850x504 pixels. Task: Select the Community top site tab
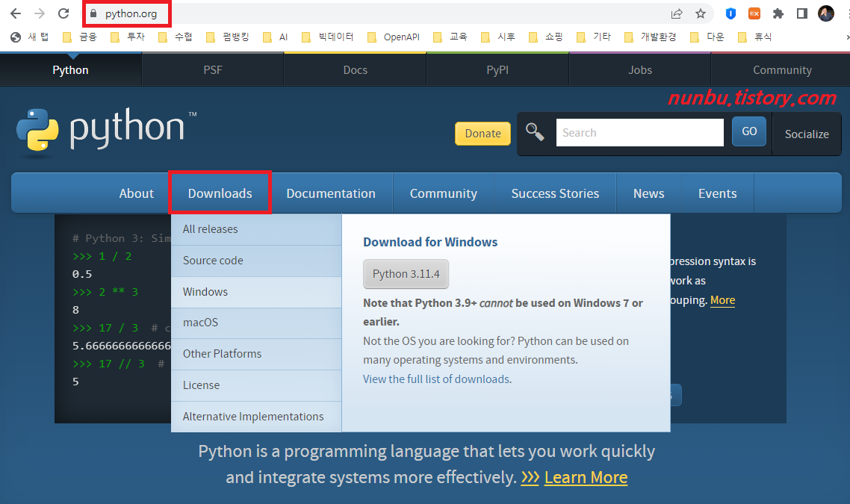pos(782,70)
